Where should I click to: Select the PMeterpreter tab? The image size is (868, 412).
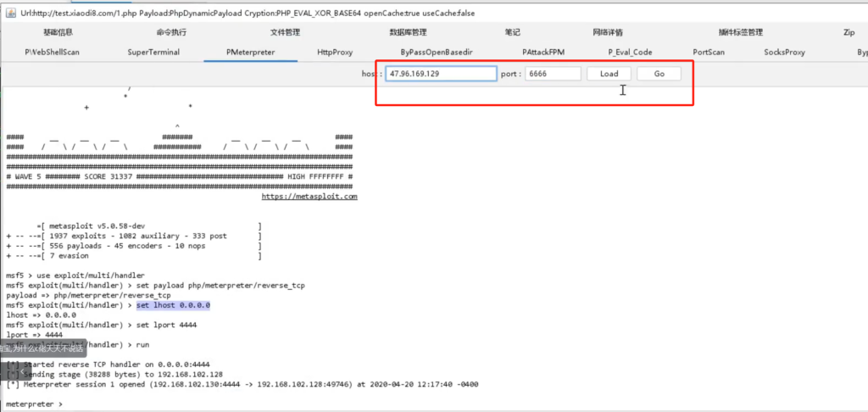[x=251, y=53]
